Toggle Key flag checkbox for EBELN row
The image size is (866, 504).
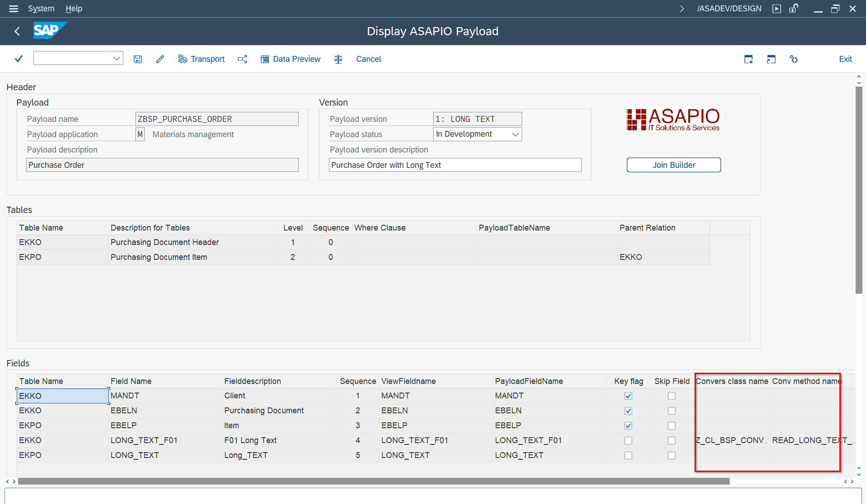tap(628, 411)
